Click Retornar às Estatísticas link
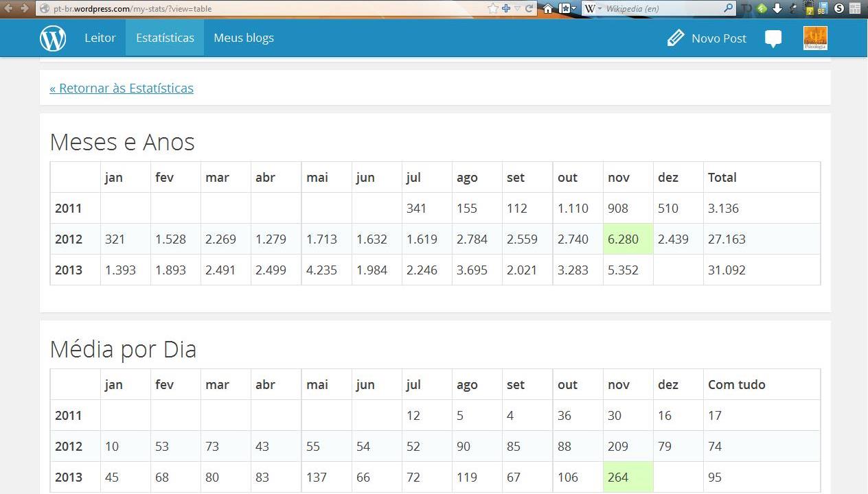This screenshot has width=868, height=494. (x=122, y=88)
